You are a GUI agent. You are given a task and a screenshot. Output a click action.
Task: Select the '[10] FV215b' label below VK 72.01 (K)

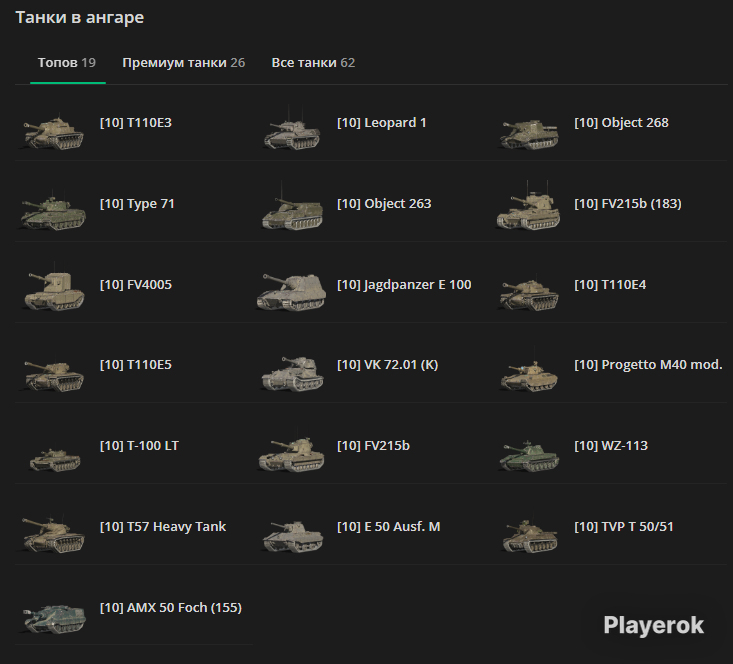click(374, 446)
